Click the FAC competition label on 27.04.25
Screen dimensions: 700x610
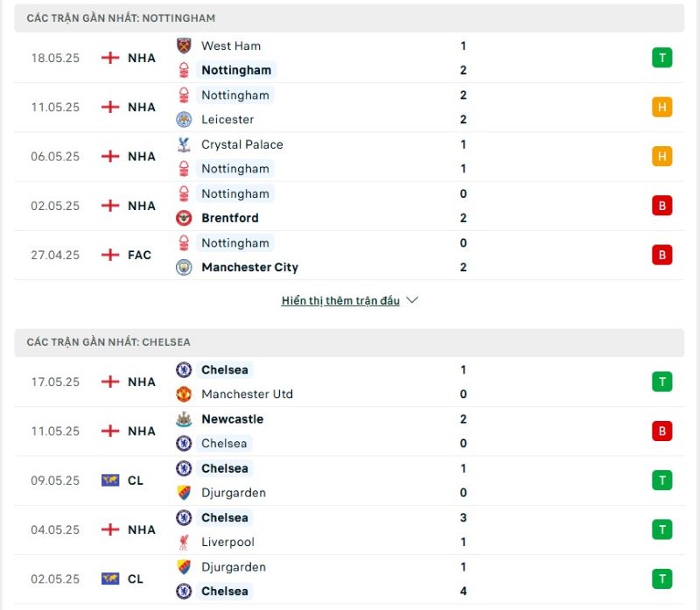[139, 255]
